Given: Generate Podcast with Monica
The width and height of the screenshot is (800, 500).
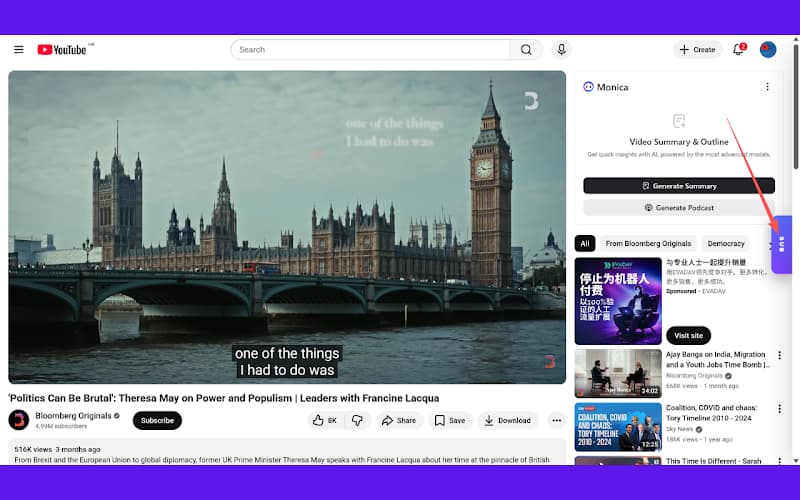Looking at the screenshot, I should click(x=679, y=208).
